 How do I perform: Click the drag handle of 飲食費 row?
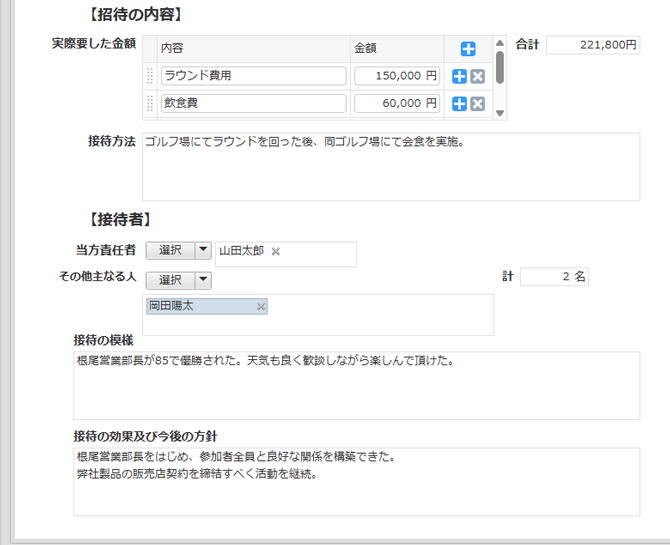(151, 104)
